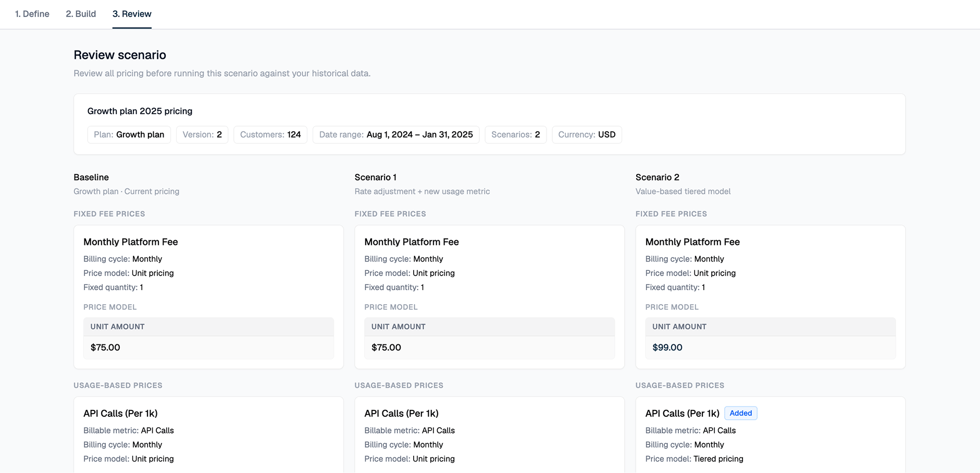Click the Customers: 124 chip
The width and height of the screenshot is (980, 473).
pyautogui.click(x=270, y=134)
